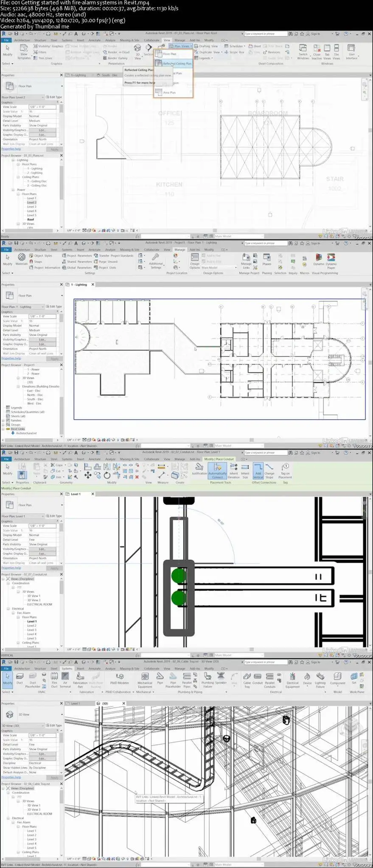Close the 1 - Lighting view tab in the Project1 window
The height and width of the screenshot is (868, 373).
(93, 284)
